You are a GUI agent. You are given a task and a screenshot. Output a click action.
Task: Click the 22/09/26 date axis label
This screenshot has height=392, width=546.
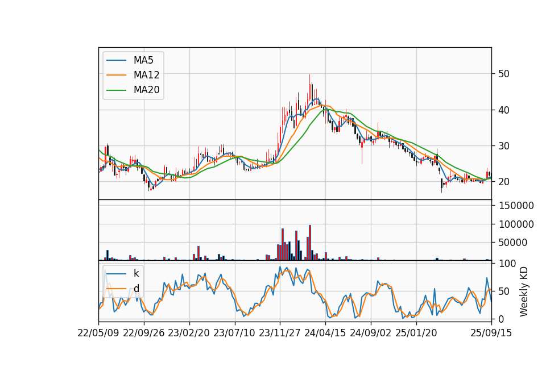[144, 333]
